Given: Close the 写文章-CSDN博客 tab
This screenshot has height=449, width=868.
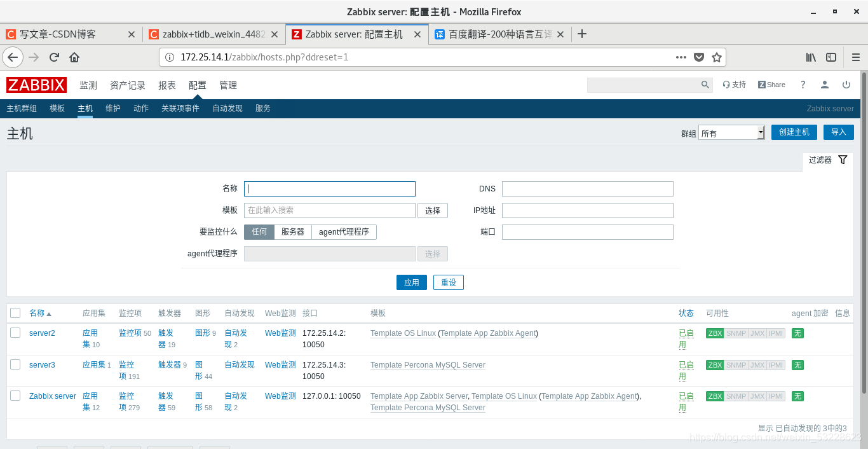Looking at the screenshot, I should [x=132, y=34].
